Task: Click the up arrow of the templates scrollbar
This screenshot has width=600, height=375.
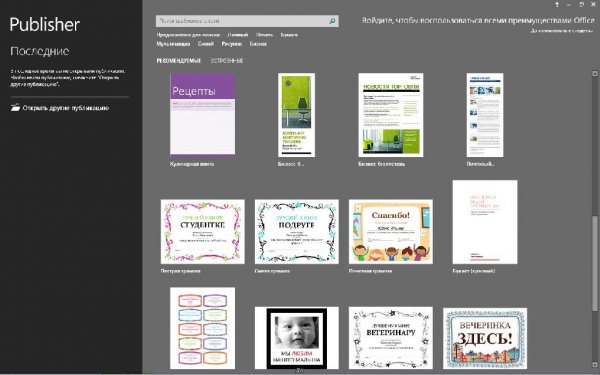Action: click(x=595, y=73)
